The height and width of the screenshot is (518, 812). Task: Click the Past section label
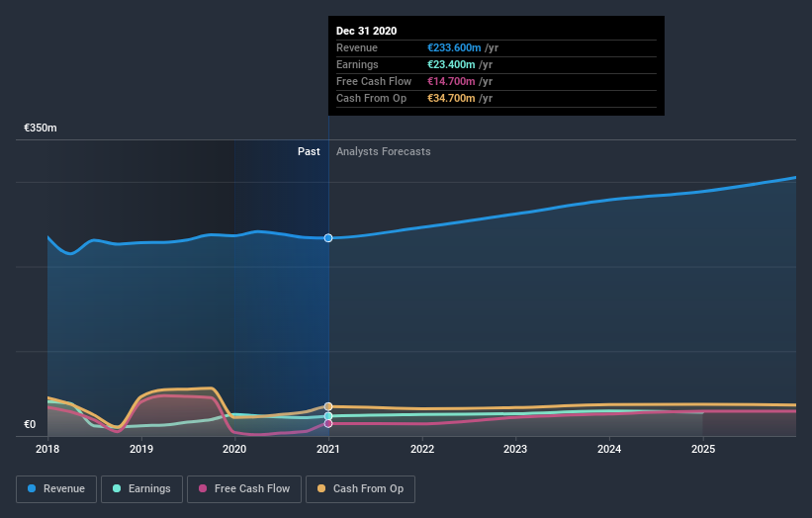tap(309, 151)
